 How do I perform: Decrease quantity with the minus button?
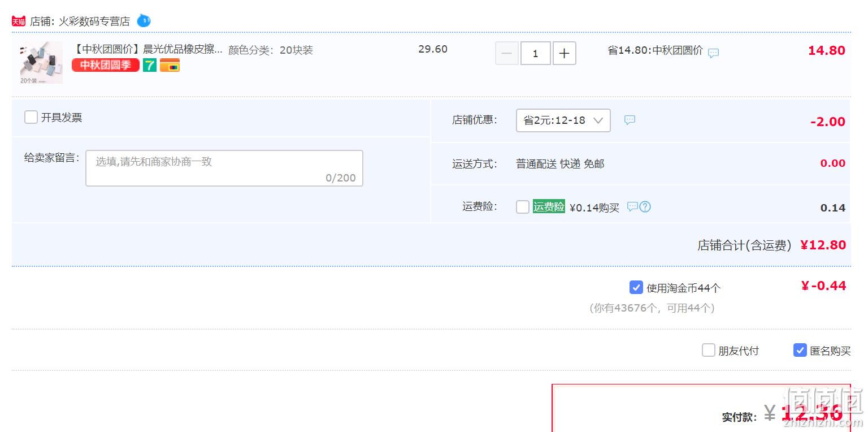[507, 54]
